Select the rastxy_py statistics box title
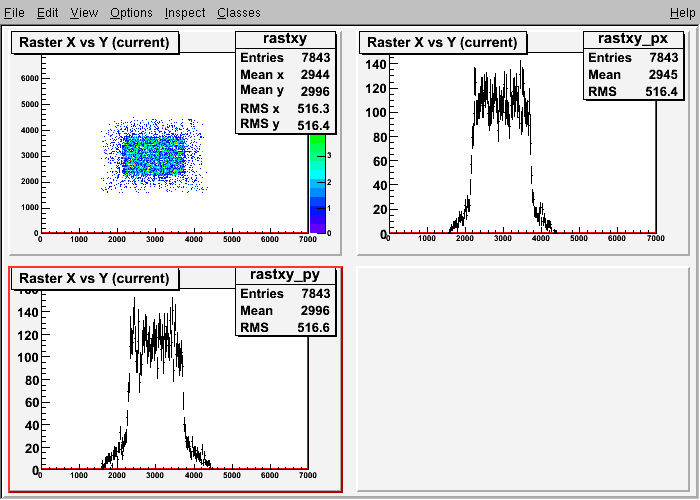This screenshot has width=700, height=500. pos(285,275)
